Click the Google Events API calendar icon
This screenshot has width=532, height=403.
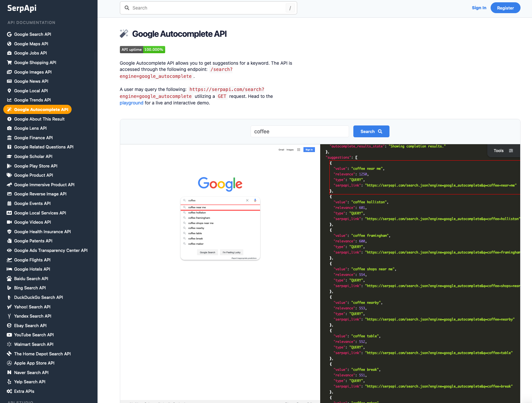tap(9, 203)
